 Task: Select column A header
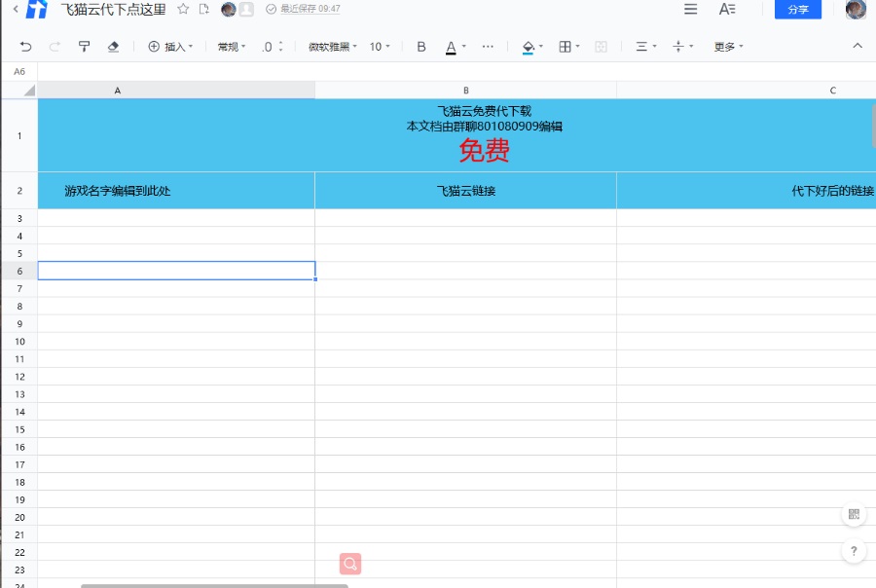pos(118,91)
